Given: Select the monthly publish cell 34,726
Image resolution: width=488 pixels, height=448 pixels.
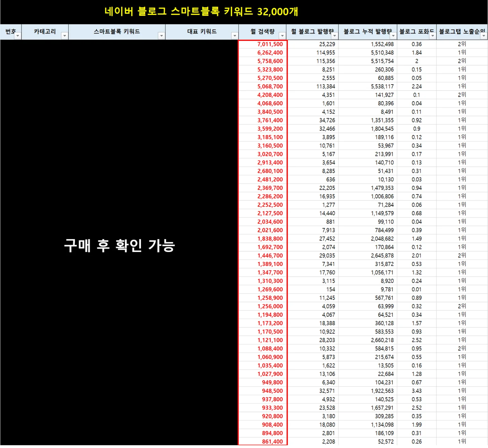Looking at the screenshot, I should coord(313,120).
